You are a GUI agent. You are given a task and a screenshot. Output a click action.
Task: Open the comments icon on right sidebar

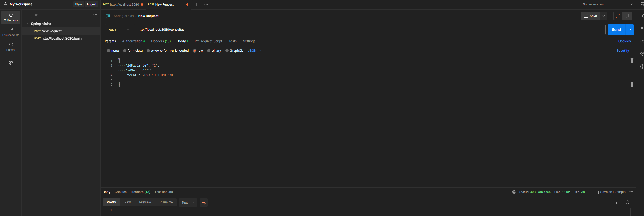coord(642,29)
